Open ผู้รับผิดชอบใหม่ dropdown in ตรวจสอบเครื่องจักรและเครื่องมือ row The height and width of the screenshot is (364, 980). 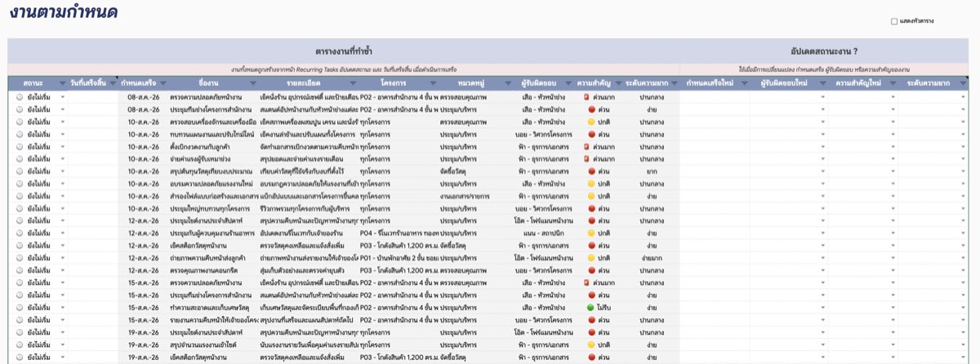tap(822, 122)
